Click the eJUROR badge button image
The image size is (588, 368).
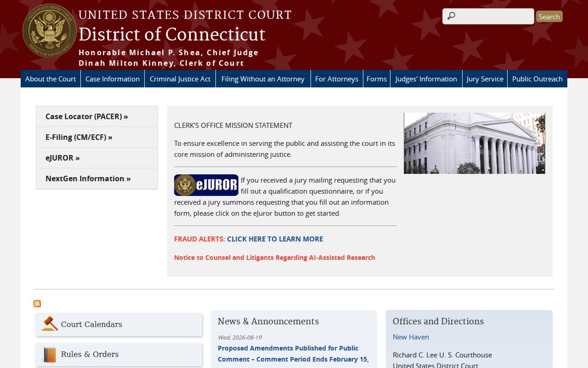pyautogui.click(x=206, y=185)
